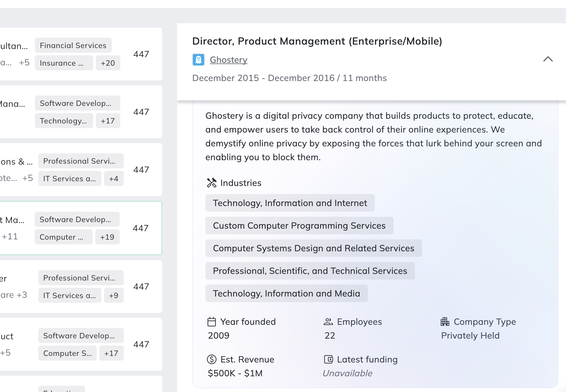Click the $500K - $1M revenue value
566x392 pixels.
(x=235, y=373)
